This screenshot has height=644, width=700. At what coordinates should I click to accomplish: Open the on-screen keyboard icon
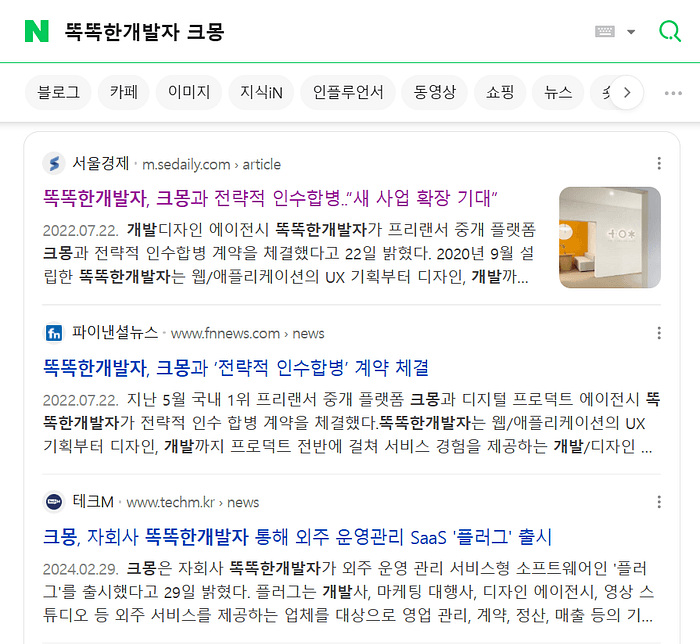click(605, 32)
